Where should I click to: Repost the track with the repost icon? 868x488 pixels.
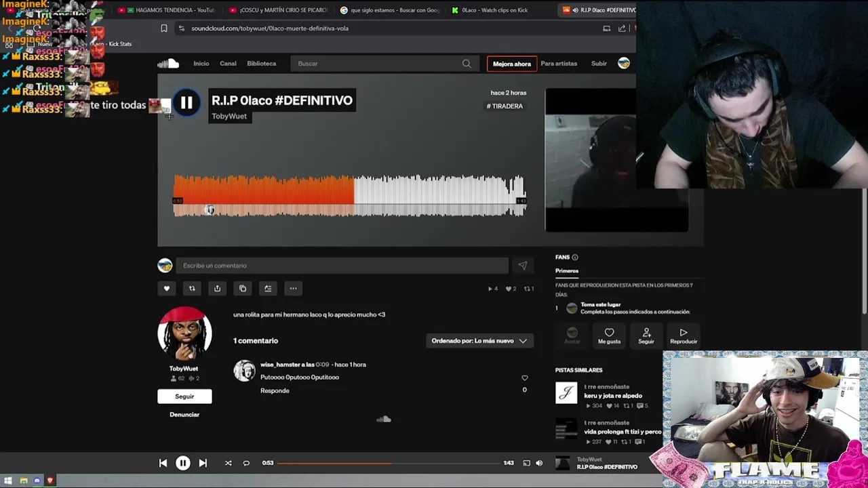(192, 289)
